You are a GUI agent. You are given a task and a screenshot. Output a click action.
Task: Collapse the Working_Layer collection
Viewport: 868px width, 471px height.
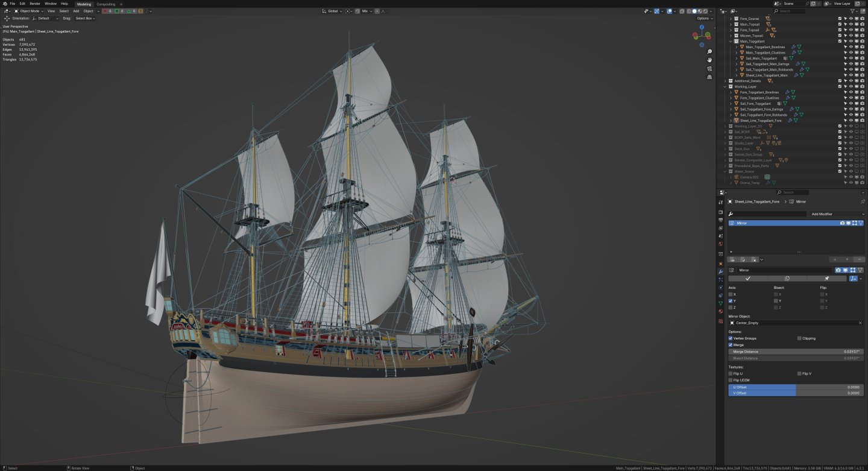click(726, 86)
